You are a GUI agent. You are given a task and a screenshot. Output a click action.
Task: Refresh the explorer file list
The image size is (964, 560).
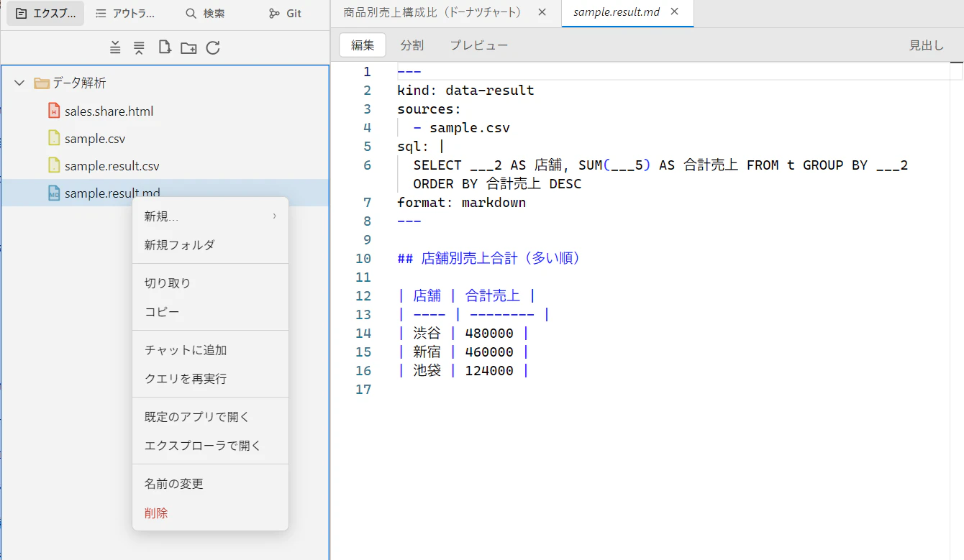213,48
